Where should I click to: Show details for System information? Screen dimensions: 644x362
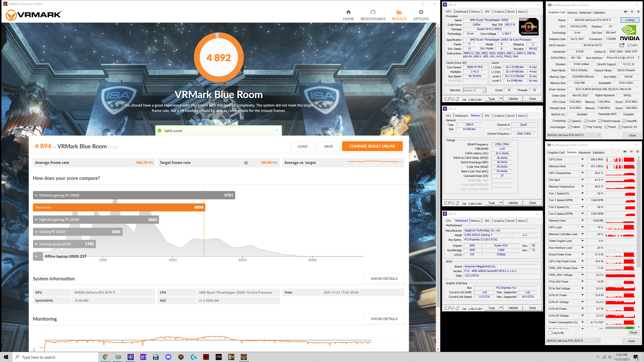click(x=384, y=279)
